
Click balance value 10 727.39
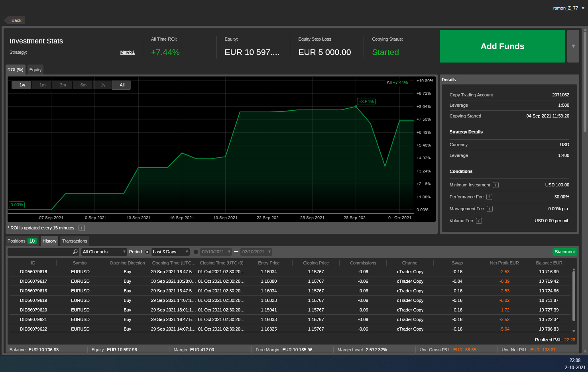pyautogui.click(x=549, y=310)
